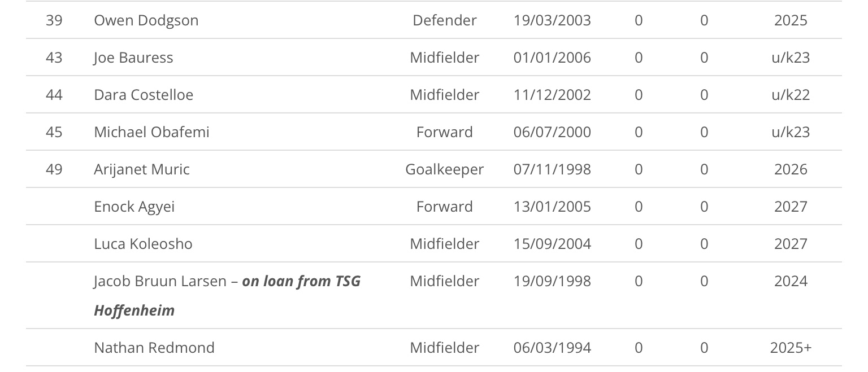Viewport: 868px width, 372px height.
Task: Click the Owen Dodgson player name
Action: [146, 20]
